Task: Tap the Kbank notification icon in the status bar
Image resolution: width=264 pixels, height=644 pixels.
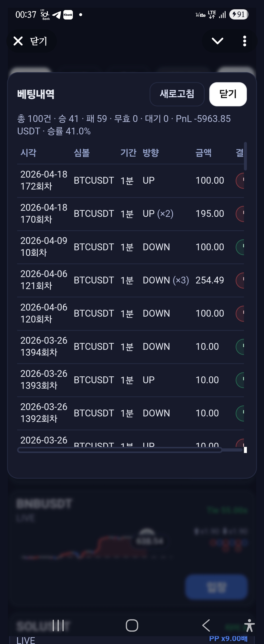Action: point(68,15)
